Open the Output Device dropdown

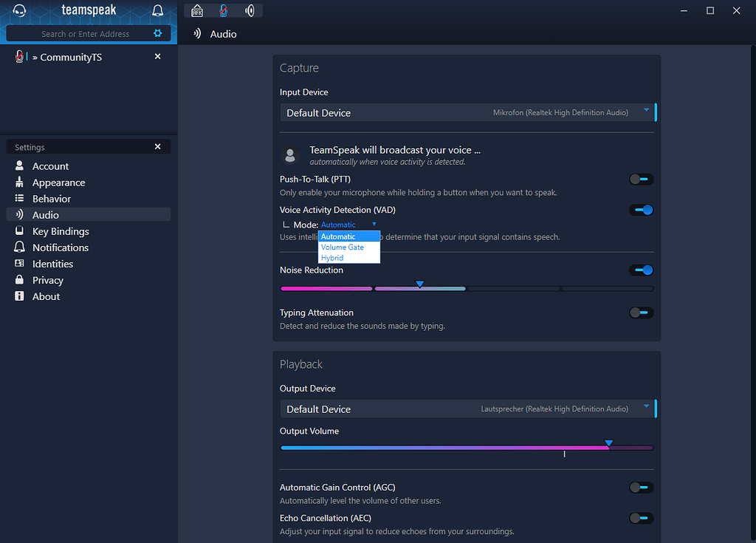[x=467, y=409]
